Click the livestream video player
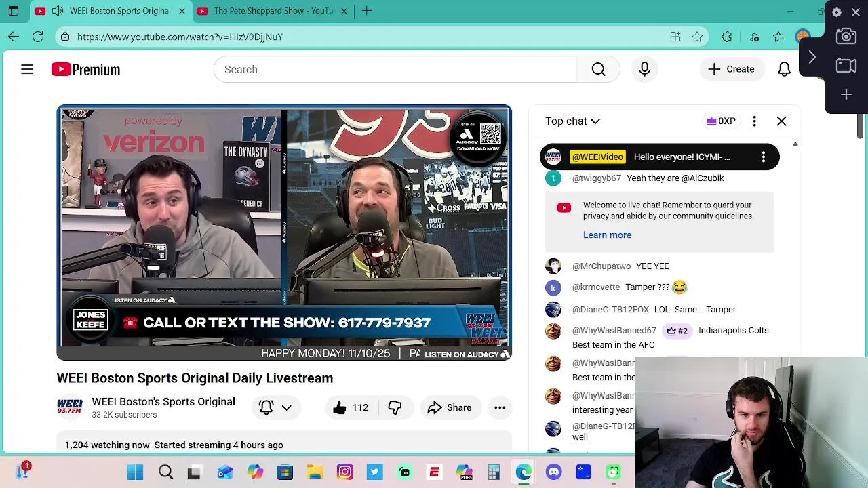 [284, 232]
